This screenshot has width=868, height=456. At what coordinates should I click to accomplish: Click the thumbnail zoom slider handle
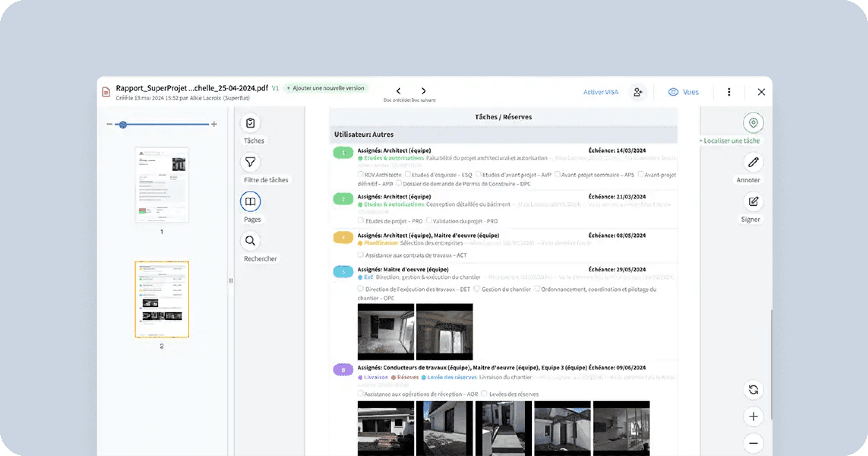(123, 124)
